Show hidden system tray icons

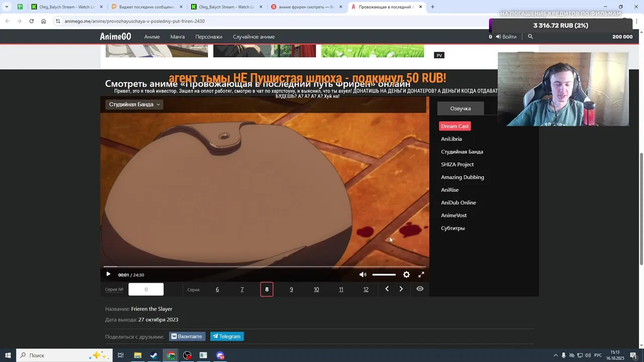[555, 355]
